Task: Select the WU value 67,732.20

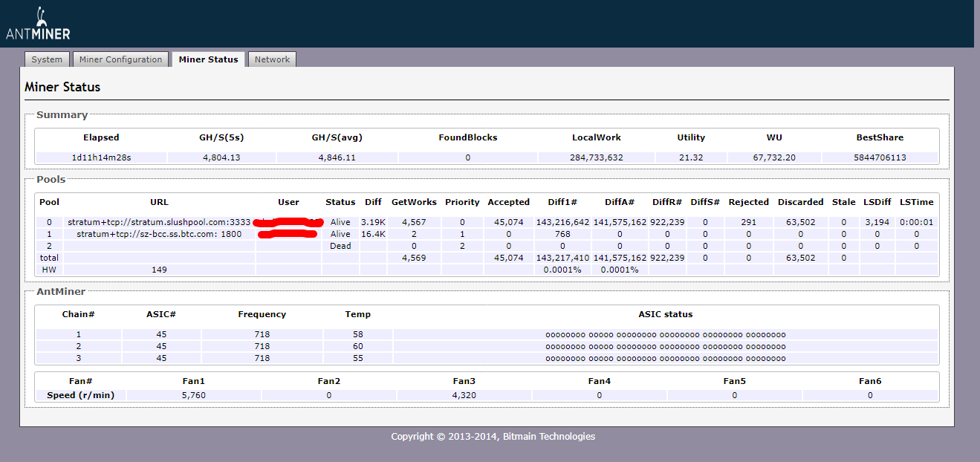Action: pyautogui.click(x=774, y=157)
